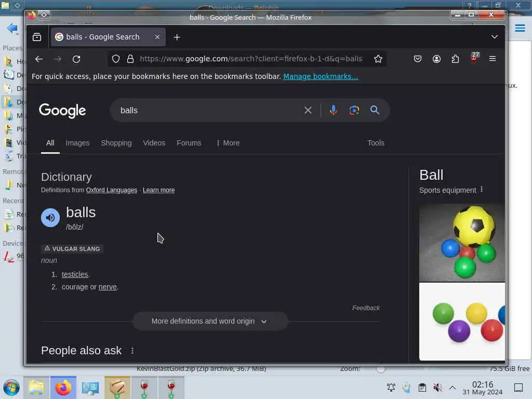
Task: Open Firefox tracking protection shield icon
Action: pyautogui.click(x=116, y=59)
